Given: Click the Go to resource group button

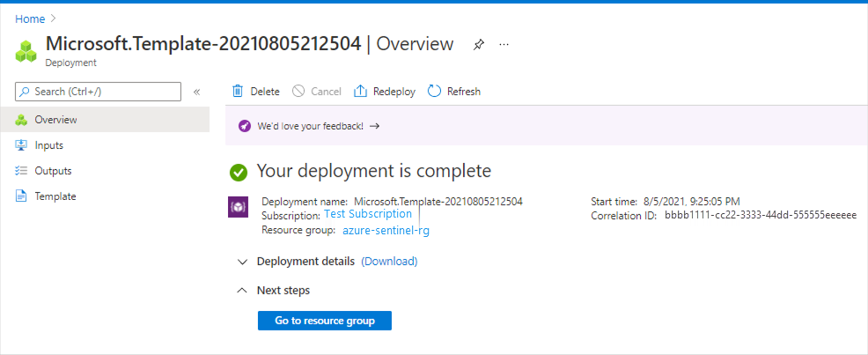Looking at the screenshot, I should tap(325, 321).
